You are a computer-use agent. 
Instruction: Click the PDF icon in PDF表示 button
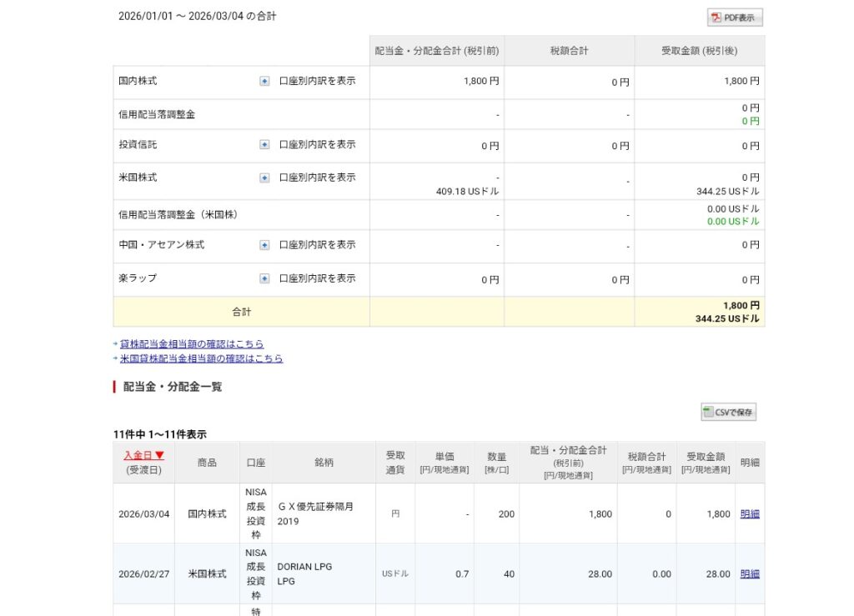pos(716,18)
